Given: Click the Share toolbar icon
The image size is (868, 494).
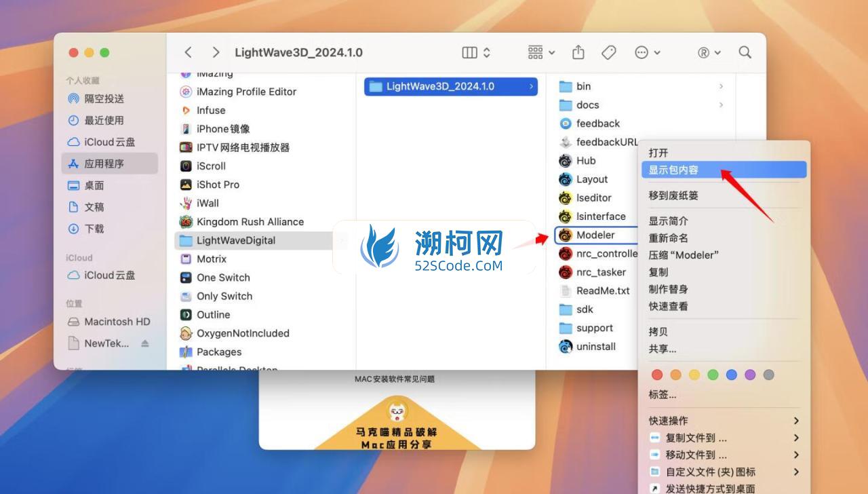Looking at the screenshot, I should coord(578,52).
